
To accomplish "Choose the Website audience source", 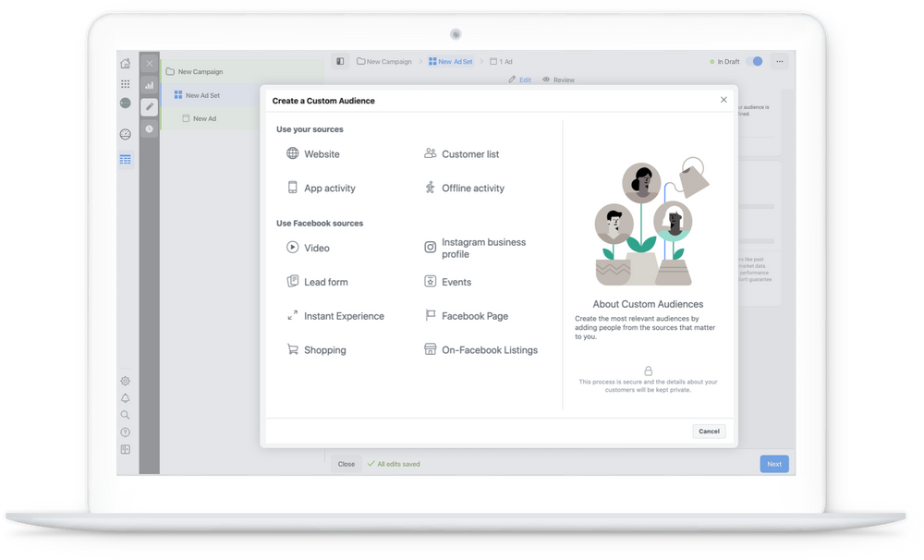I will pos(313,153).
